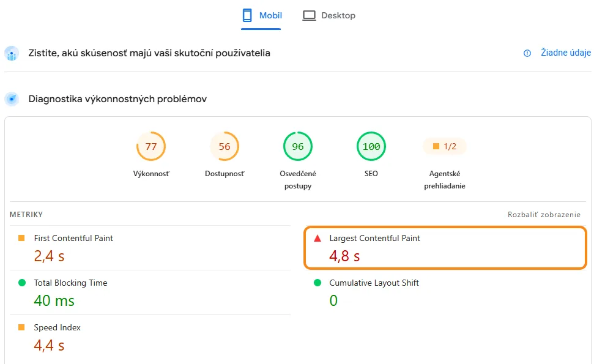Open the Žiadne údaje link
This screenshot has width=594, height=364.
click(566, 53)
